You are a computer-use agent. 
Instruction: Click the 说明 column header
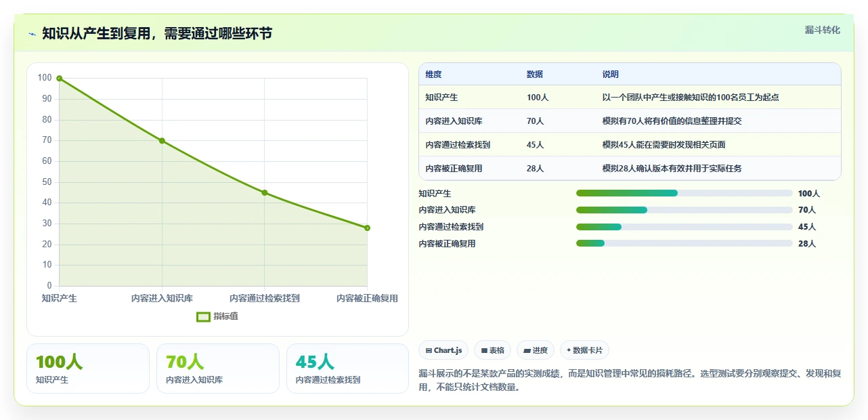coord(611,75)
